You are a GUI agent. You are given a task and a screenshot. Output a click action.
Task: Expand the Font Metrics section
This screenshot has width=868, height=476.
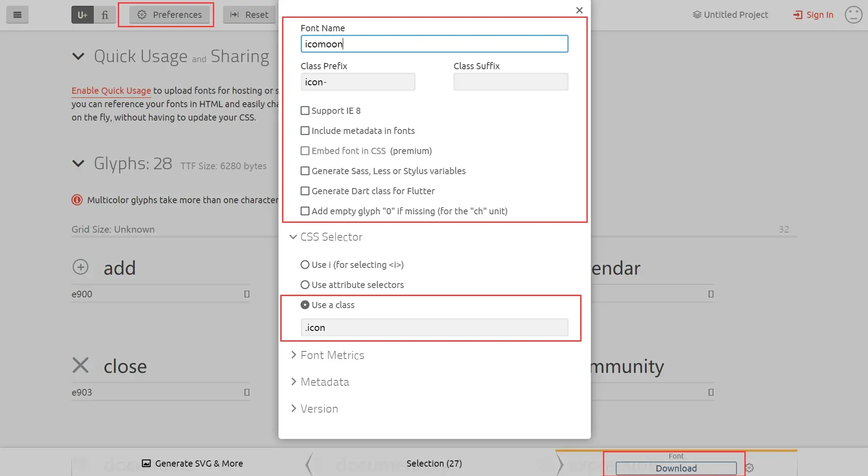pos(328,355)
